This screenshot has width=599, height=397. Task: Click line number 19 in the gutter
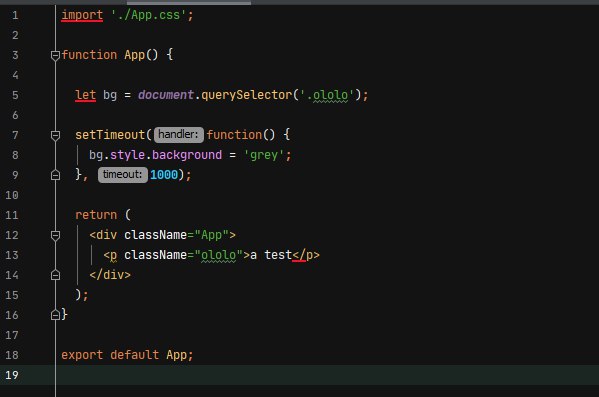pos(12,375)
